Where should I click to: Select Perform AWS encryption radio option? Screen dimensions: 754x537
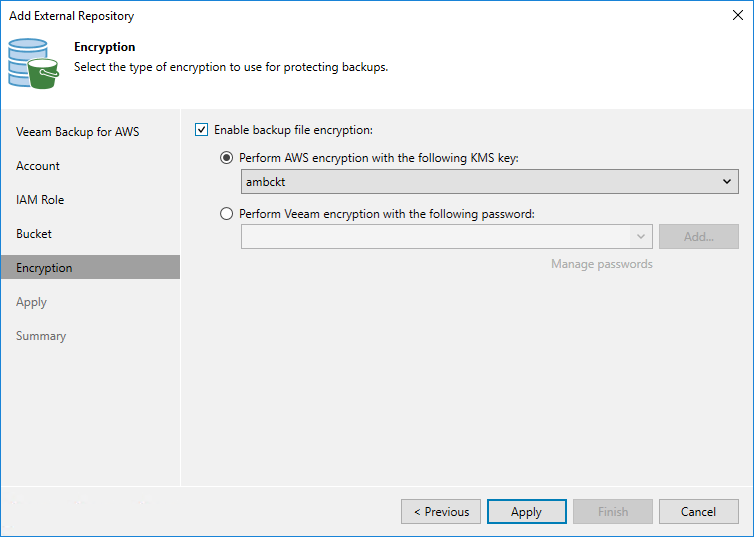(x=228, y=158)
